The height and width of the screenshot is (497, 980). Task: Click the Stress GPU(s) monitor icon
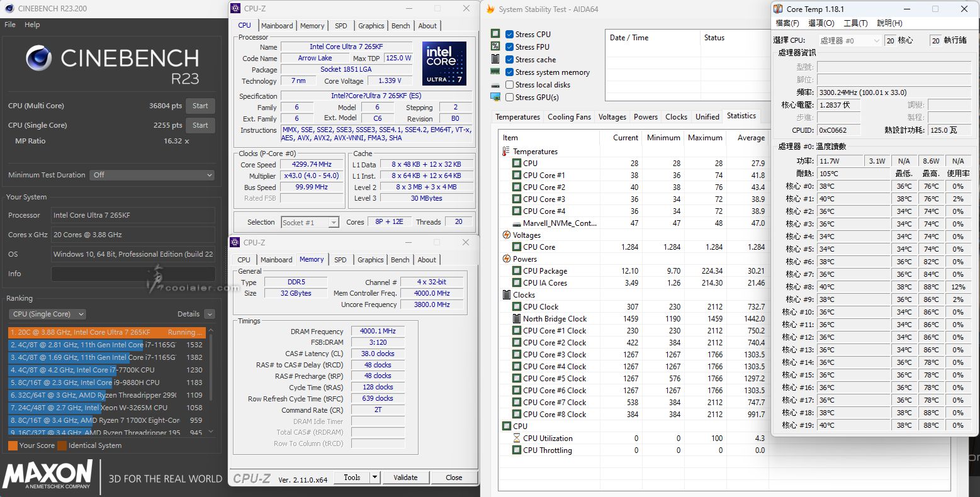click(495, 98)
